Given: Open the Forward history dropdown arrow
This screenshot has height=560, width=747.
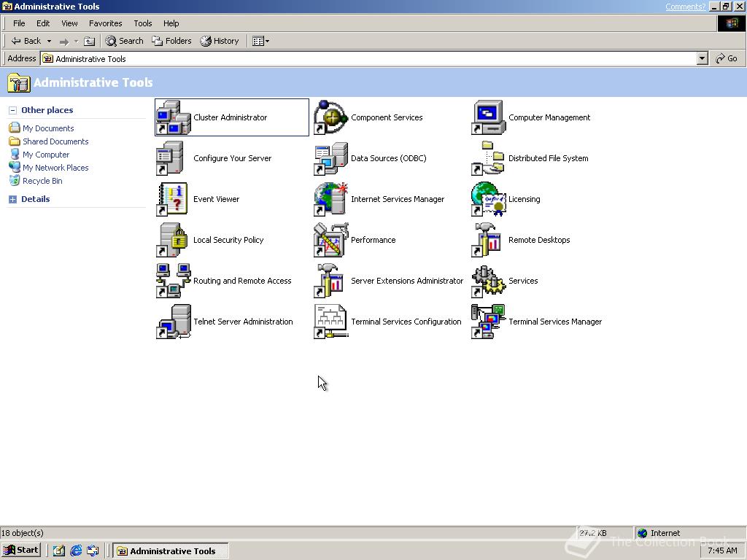Looking at the screenshot, I should (76, 41).
